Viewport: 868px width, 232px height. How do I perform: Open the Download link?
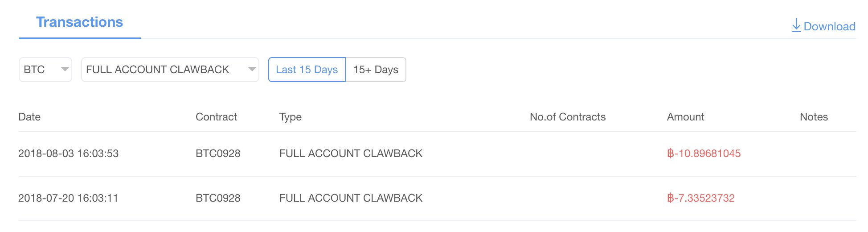click(x=823, y=26)
